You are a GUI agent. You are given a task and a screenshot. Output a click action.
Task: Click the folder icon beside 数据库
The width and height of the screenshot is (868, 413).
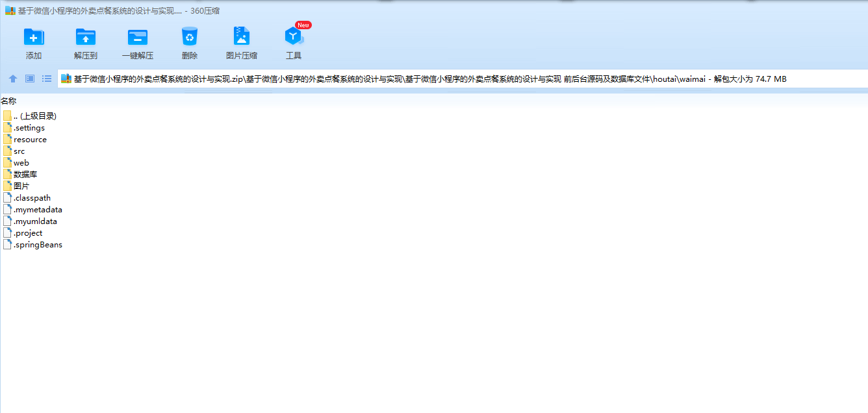pos(8,174)
